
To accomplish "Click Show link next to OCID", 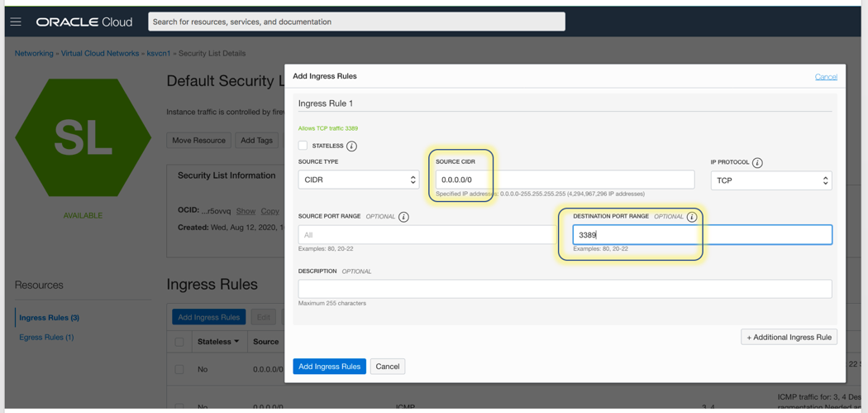I will (x=246, y=211).
